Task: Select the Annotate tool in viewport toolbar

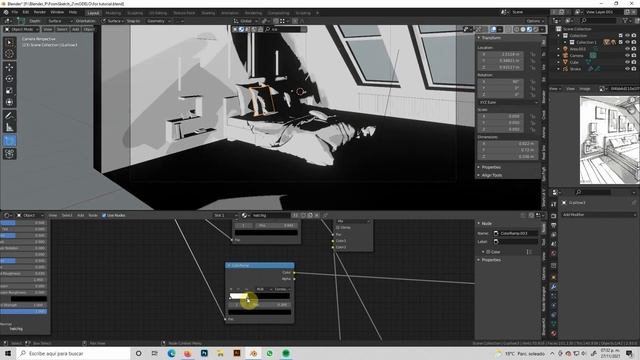Action: click(9, 116)
